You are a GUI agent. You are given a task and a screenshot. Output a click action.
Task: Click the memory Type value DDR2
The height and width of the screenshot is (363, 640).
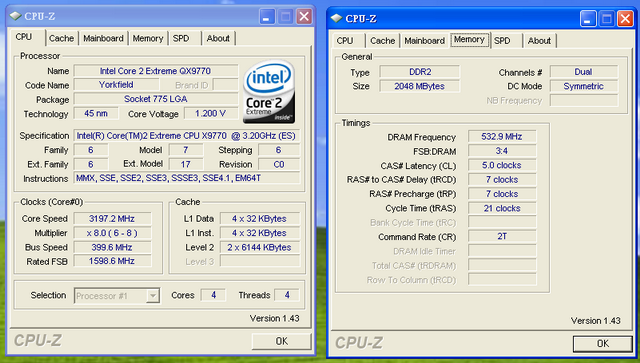(x=420, y=72)
